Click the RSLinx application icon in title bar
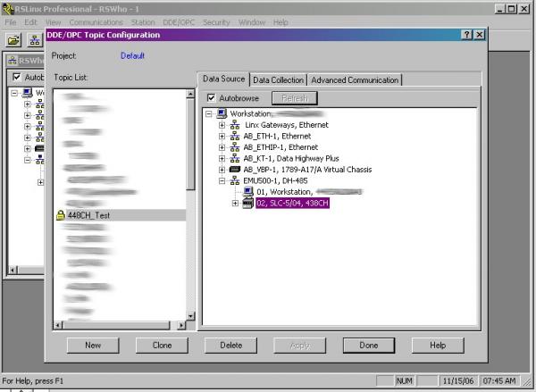Viewport: 536px width, 392px height. (8, 9)
